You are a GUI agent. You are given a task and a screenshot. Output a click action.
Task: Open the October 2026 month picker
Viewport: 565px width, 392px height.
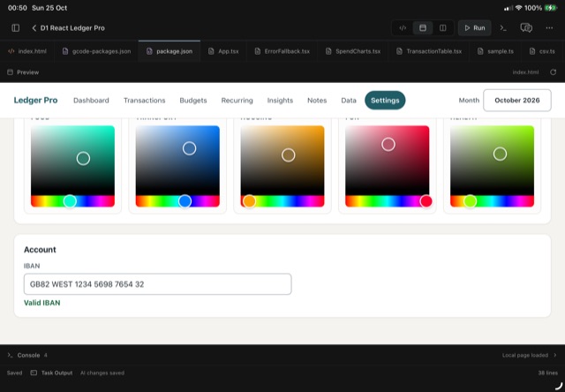(517, 101)
